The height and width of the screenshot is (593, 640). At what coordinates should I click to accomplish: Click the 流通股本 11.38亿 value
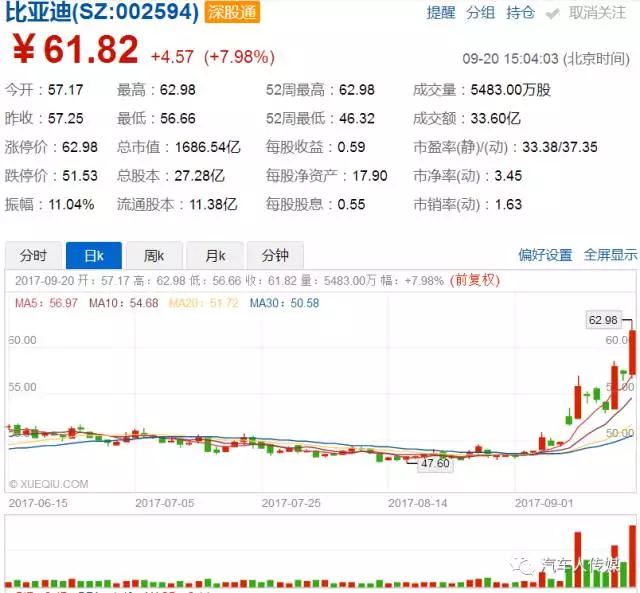pos(177,204)
